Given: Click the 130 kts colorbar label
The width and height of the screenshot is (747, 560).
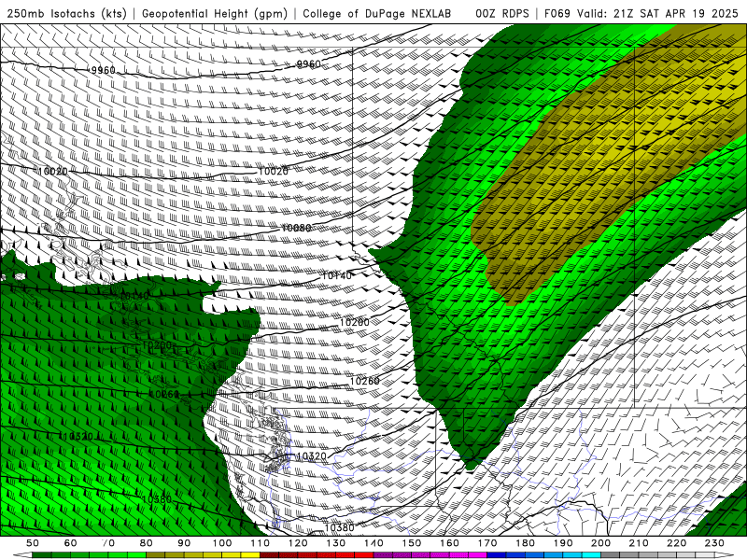Looking at the screenshot, I should [336, 543].
